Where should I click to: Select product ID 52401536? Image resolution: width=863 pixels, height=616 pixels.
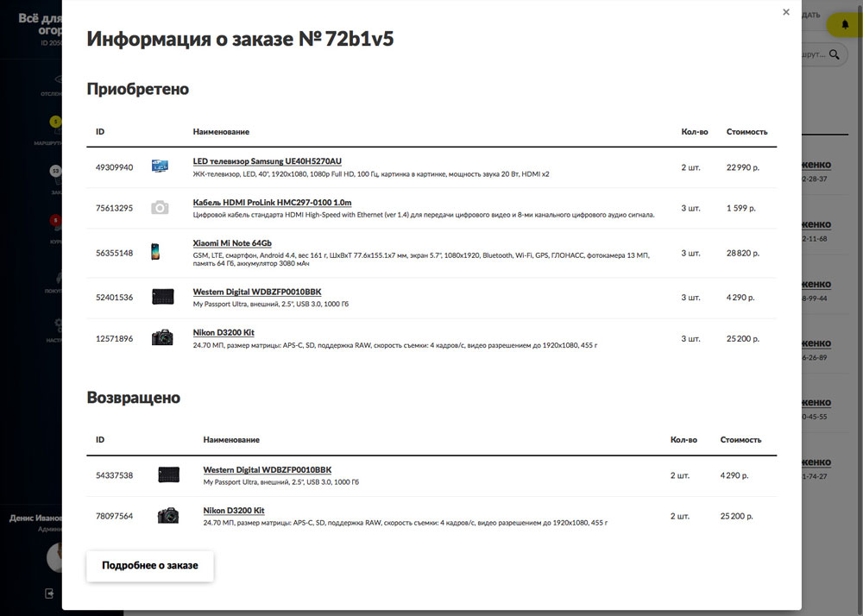pos(114,297)
